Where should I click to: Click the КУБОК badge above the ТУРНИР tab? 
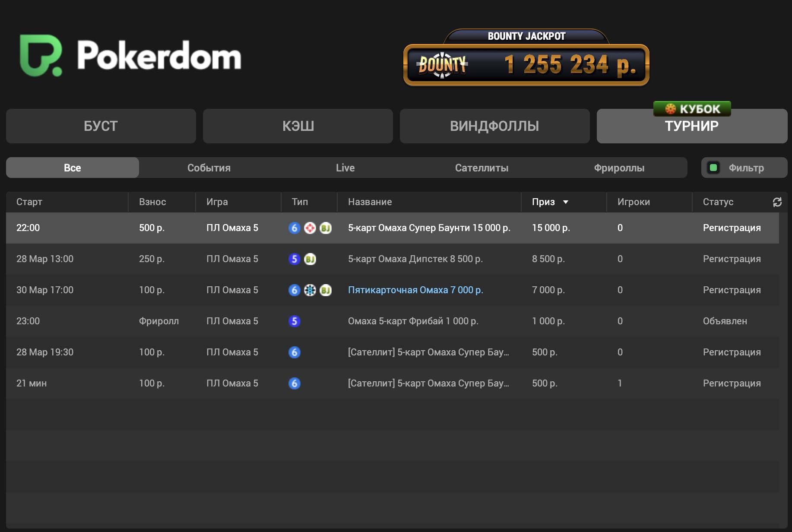(692, 109)
